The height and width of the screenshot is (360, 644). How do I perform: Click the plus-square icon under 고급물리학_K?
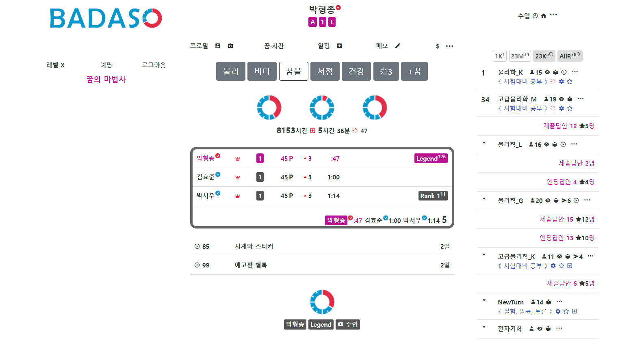(570, 266)
